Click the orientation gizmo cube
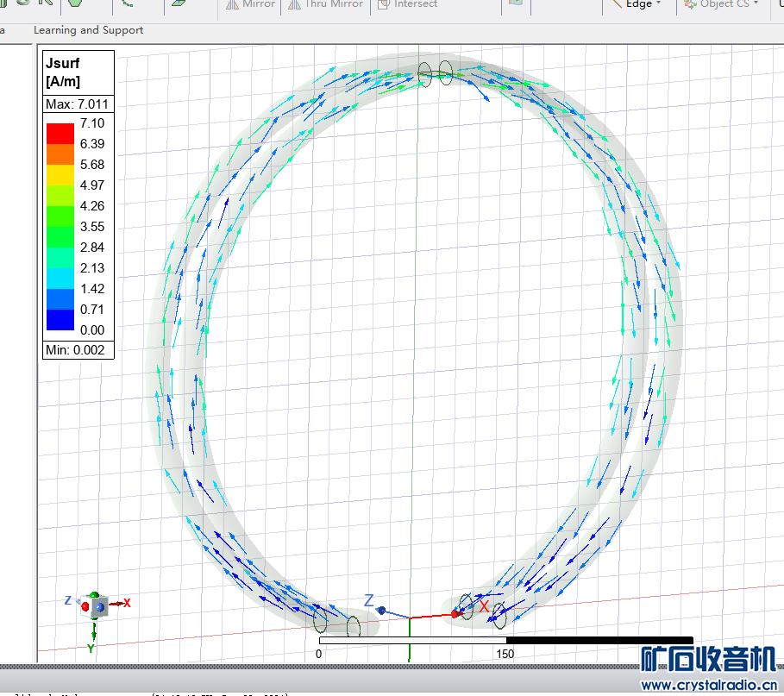The image size is (784, 696). coord(95,605)
